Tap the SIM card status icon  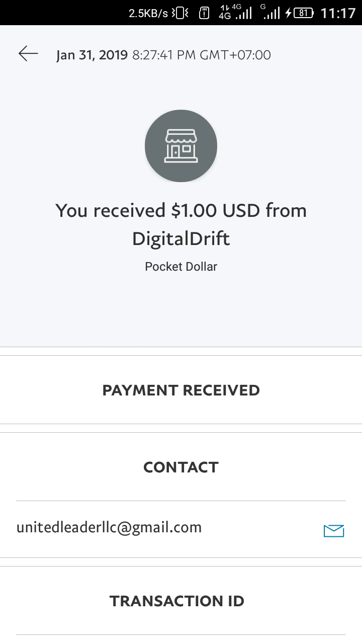pos(204,13)
